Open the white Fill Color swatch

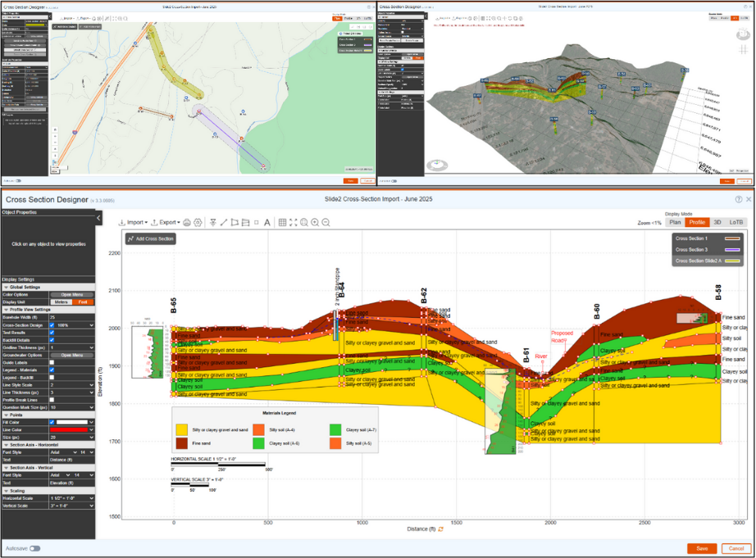click(x=72, y=422)
